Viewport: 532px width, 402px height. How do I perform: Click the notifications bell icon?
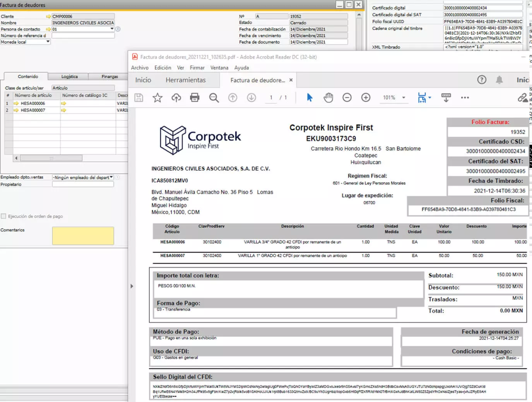click(499, 80)
